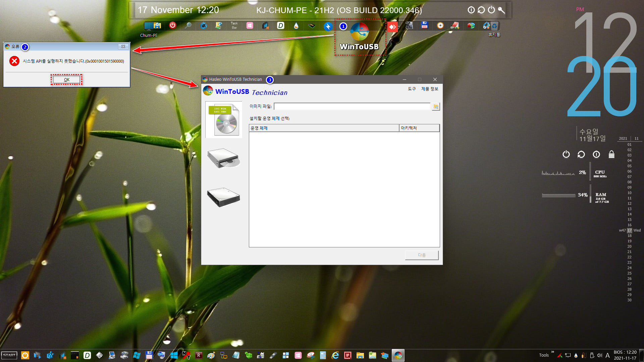Click the A input language indicator
Screen dimensions: 644x362
[607, 355]
